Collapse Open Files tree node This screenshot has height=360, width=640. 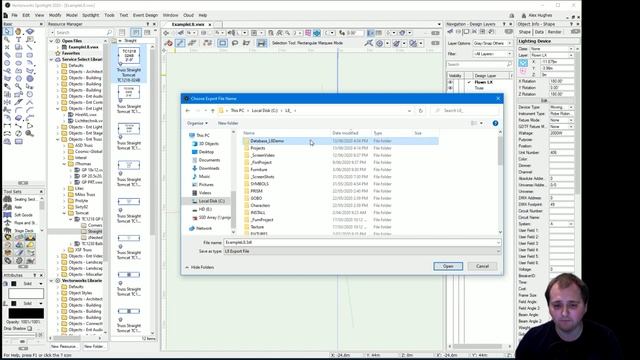[51, 41]
